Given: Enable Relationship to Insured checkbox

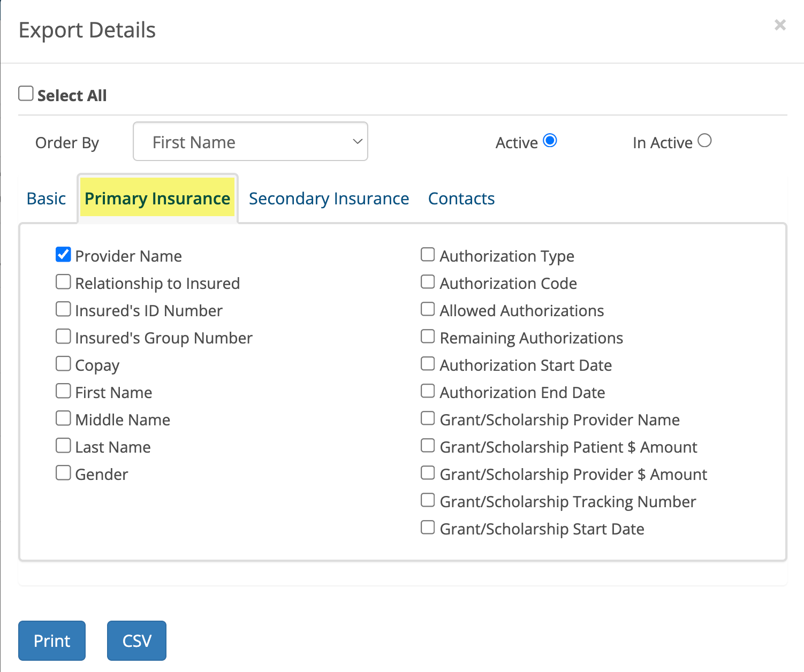Looking at the screenshot, I should (x=63, y=282).
